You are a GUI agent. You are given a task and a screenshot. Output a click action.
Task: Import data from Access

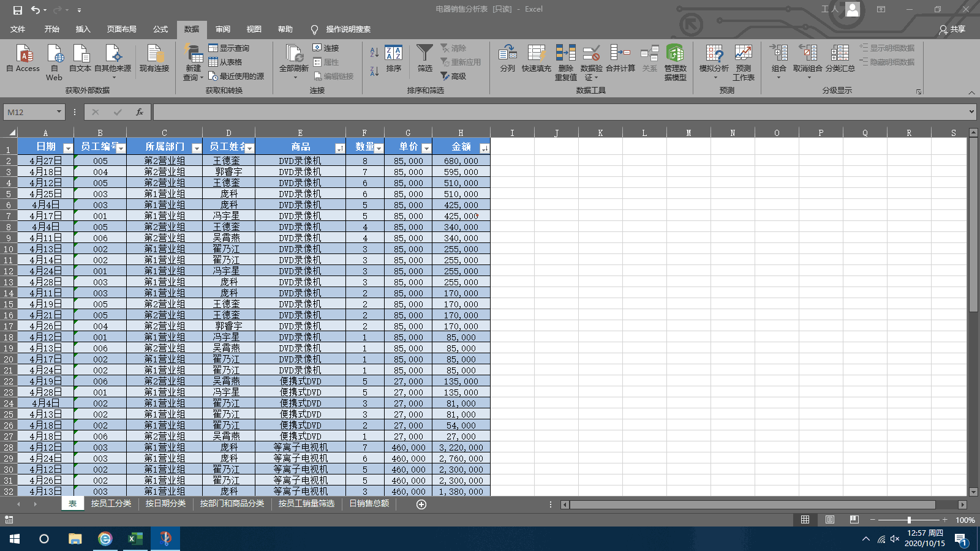pos(23,59)
